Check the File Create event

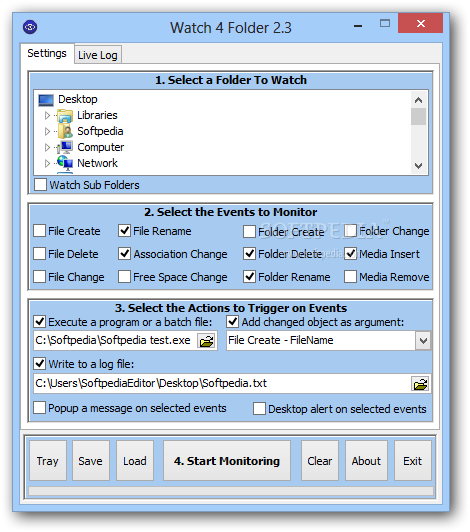tap(40, 231)
